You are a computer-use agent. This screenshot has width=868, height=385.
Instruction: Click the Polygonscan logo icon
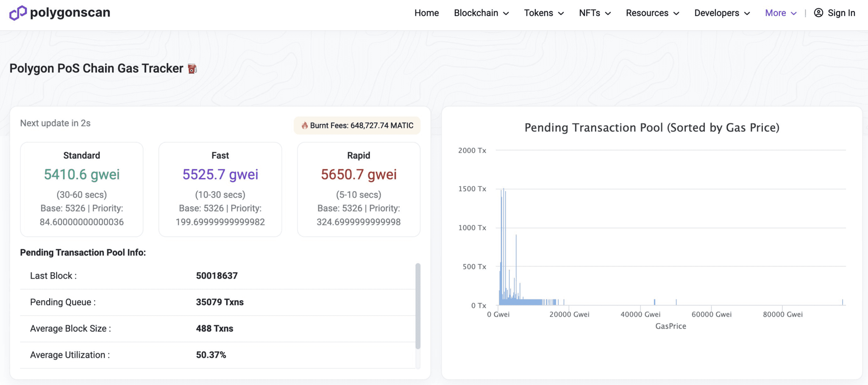18,13
